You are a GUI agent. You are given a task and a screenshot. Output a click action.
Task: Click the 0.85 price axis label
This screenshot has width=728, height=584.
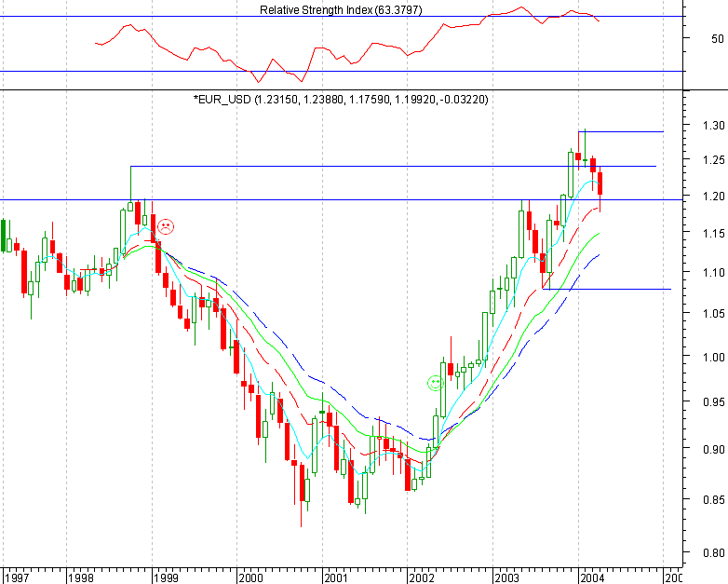tap(713, 500)
